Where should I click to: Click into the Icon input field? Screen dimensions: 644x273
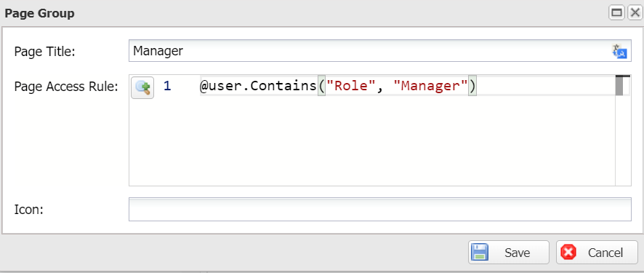point(380,209)
